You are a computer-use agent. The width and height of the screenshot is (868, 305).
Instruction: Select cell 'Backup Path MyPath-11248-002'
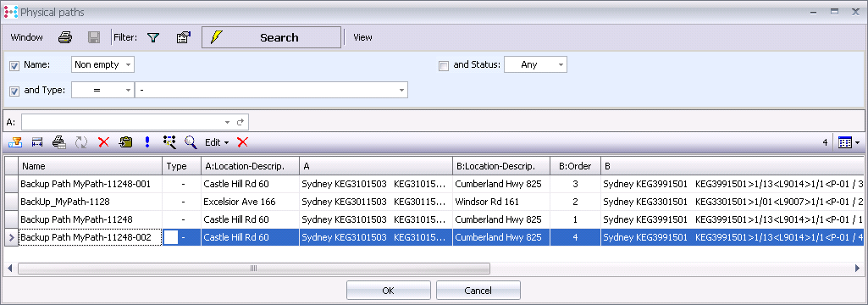pyautogui.click(x=91, y=237)
